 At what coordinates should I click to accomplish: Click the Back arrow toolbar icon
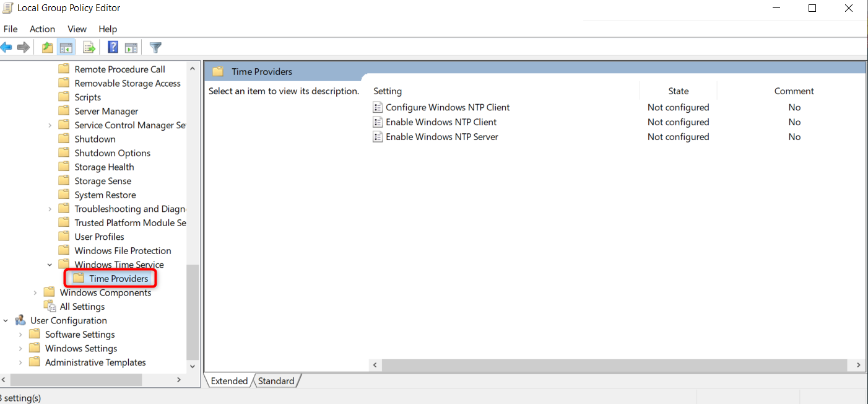click(6, 48)
